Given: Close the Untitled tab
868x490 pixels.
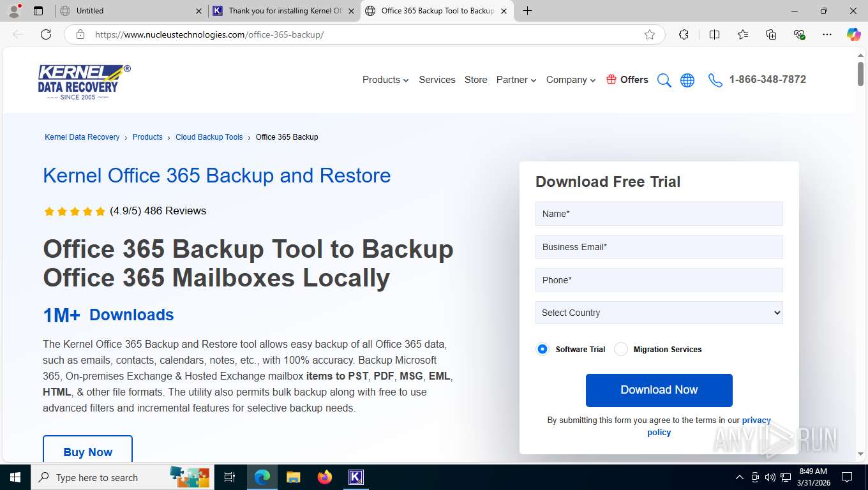Looking at the screenshot, I should [198, 11].
